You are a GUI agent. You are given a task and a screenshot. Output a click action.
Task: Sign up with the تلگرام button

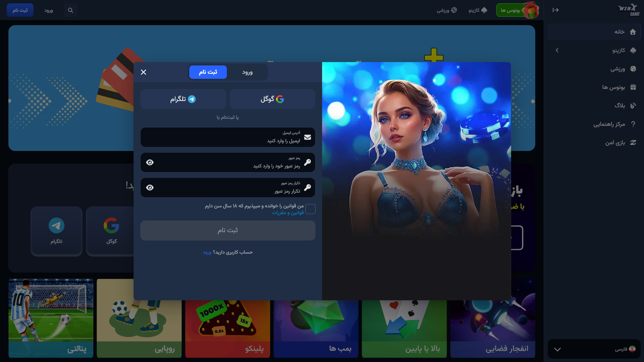click(183, 99)
